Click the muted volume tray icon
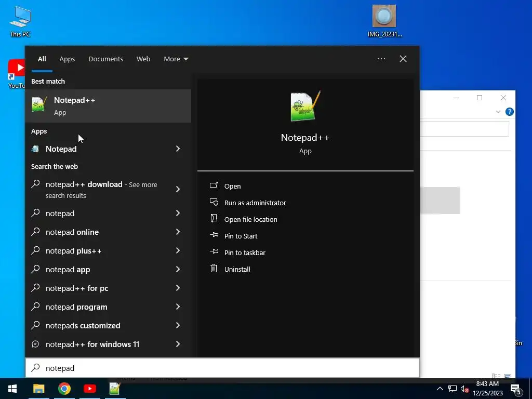This screenshot has width=532, height=399. (x=464, y=389)
